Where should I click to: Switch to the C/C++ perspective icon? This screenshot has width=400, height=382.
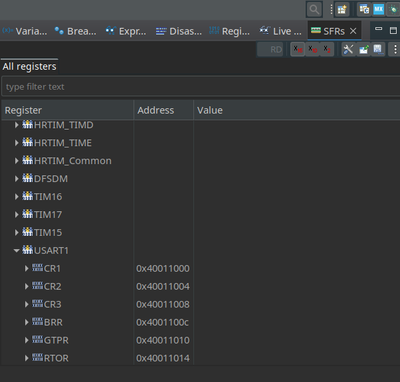[x=364, y=9]
